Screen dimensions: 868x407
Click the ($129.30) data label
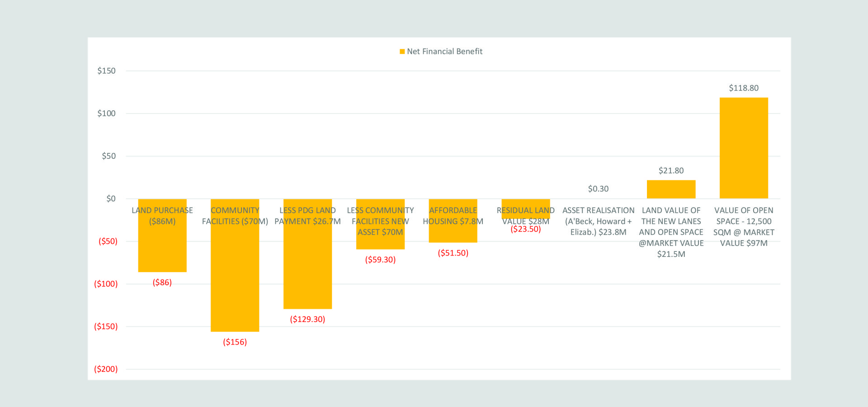pyautogui.click(x=307, y=320)
